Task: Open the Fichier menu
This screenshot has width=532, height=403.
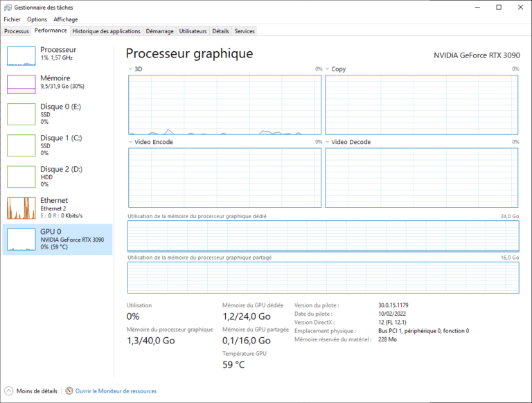Action: (12, 19)
